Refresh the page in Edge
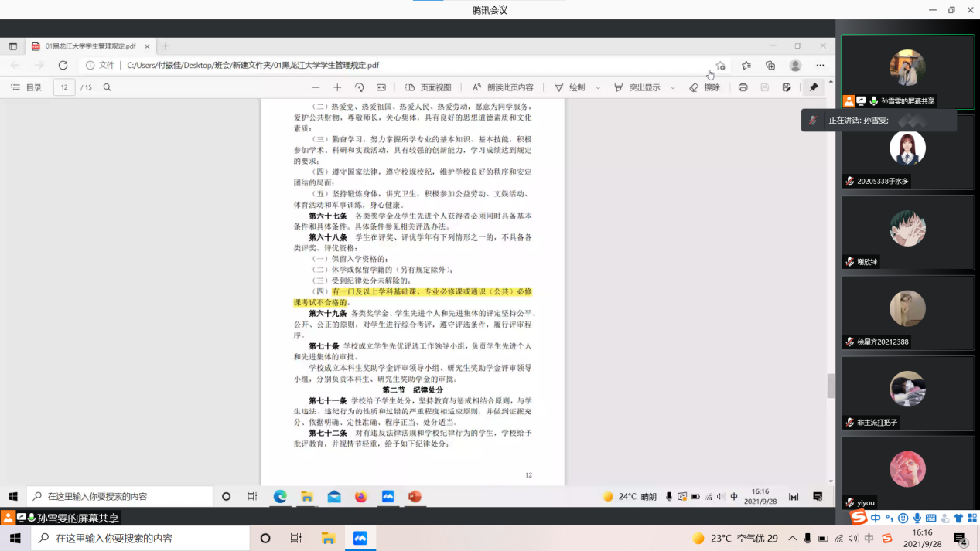The height and width of the screenshot is (551, 980). click(63, 66)
